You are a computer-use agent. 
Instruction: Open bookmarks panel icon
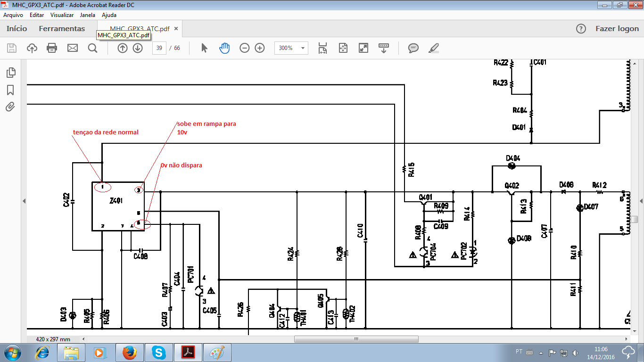pyautogui.click(x=10, y=90)
